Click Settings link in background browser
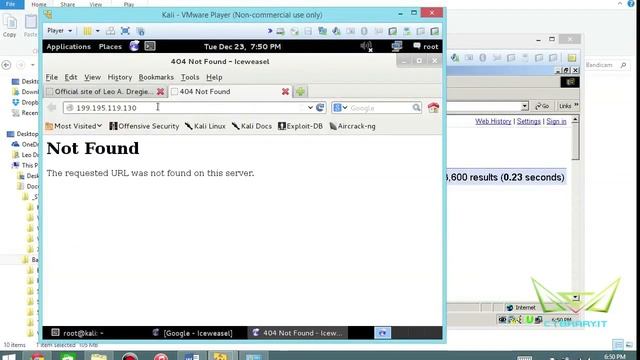The height and width of the screenshot is (360, 640). coord(529,121)
